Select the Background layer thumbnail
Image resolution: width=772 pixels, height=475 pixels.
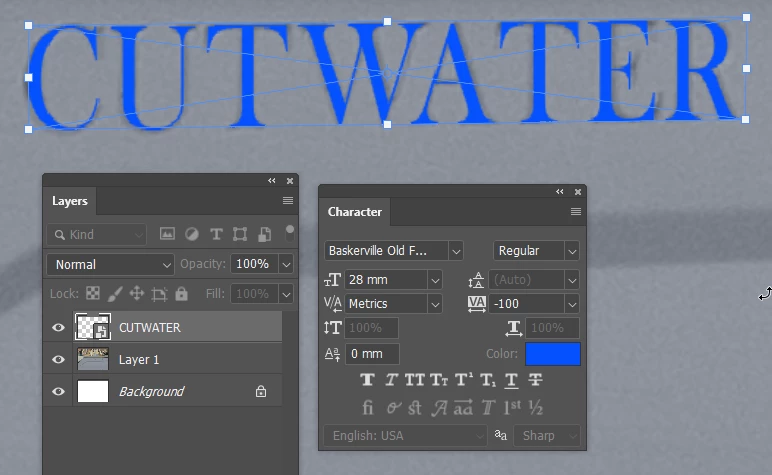click(x=93, y=391)
